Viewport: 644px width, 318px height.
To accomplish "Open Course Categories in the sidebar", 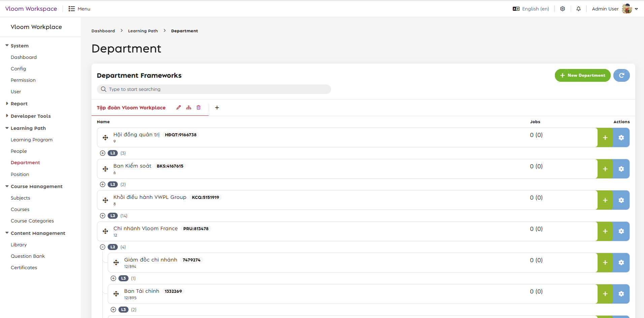I will [x=32, y=221].
